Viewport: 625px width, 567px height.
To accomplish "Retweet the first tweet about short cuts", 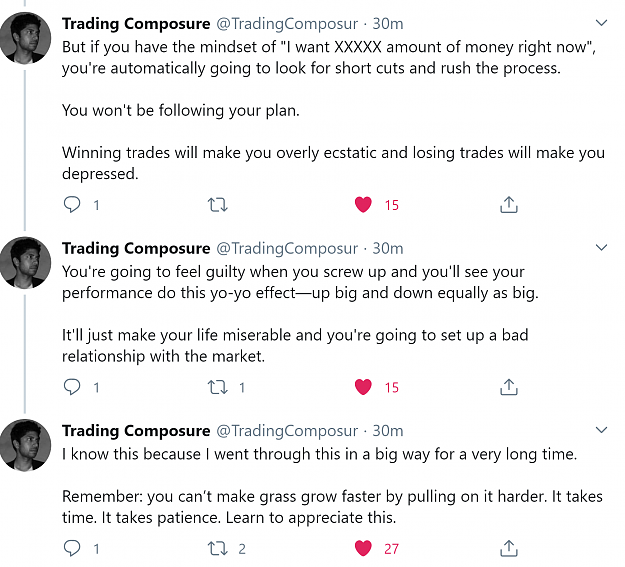I will 218,205.
